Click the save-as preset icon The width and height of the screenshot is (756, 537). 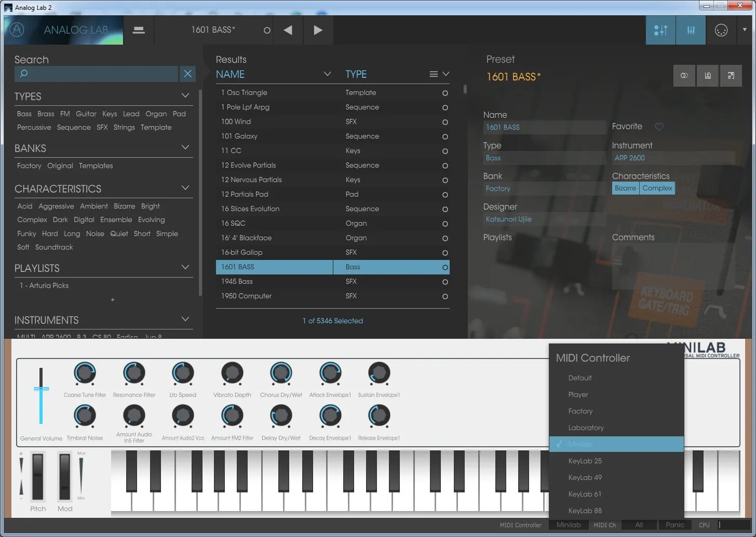pyautogui.click(x=731, y=76)
